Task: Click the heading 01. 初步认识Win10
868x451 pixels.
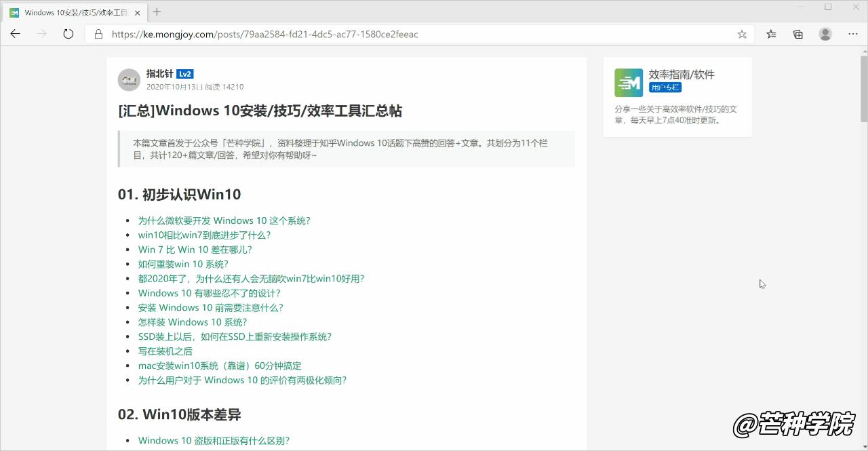Action: [179, 195]
